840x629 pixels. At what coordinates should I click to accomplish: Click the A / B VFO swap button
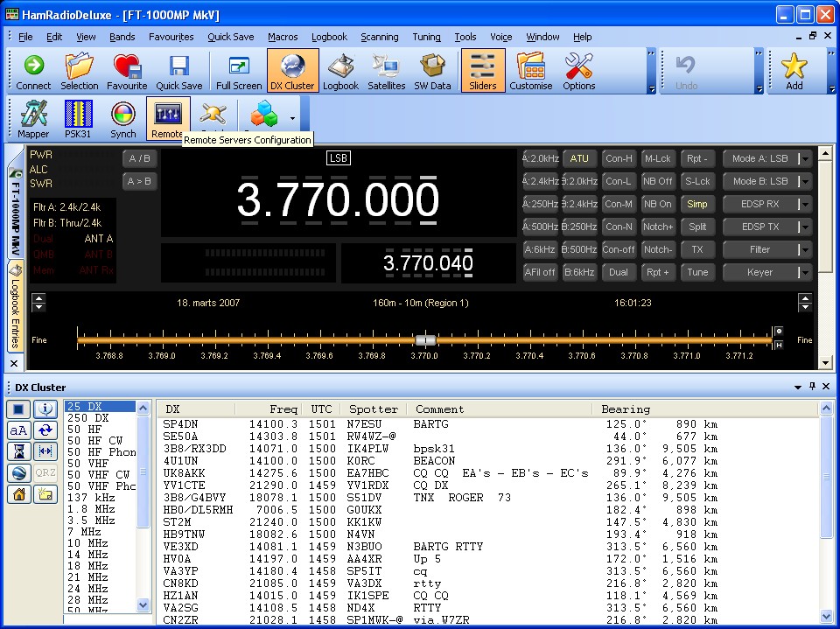point(139,158)
